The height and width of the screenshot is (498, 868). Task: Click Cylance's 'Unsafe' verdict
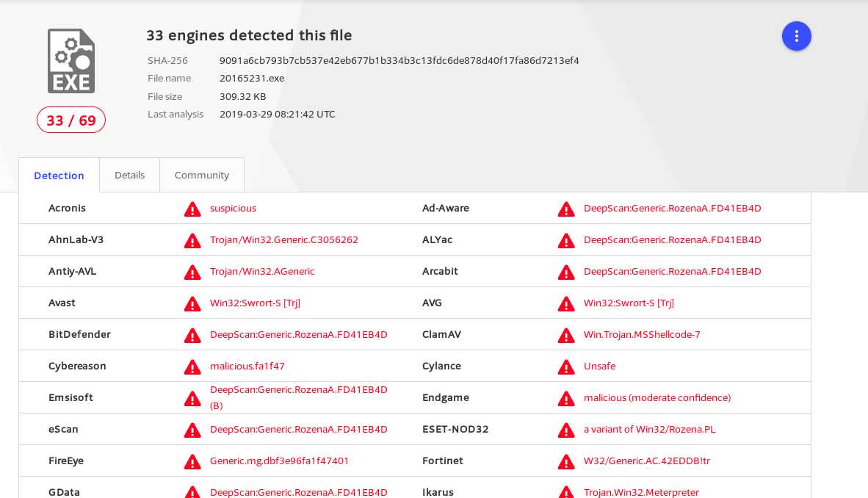[599, 367]
